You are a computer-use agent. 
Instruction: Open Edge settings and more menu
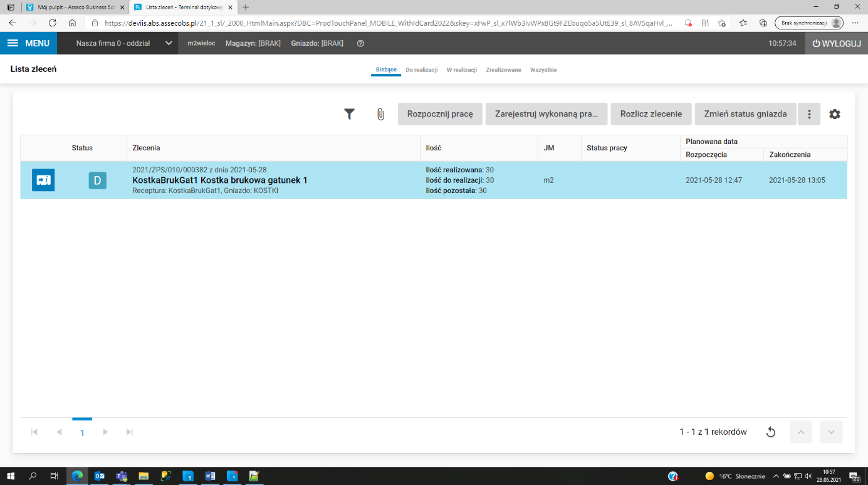[x=855, y=23]
